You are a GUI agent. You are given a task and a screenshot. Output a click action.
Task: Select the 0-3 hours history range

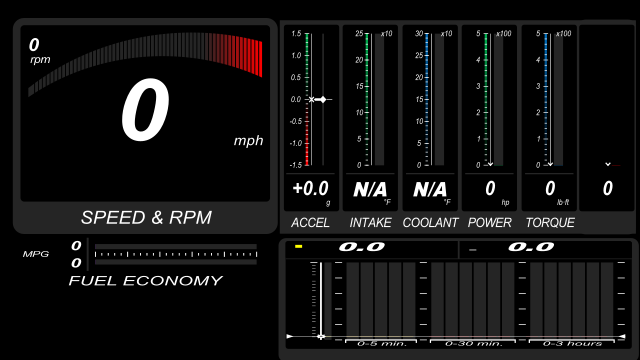click(572, 343)
